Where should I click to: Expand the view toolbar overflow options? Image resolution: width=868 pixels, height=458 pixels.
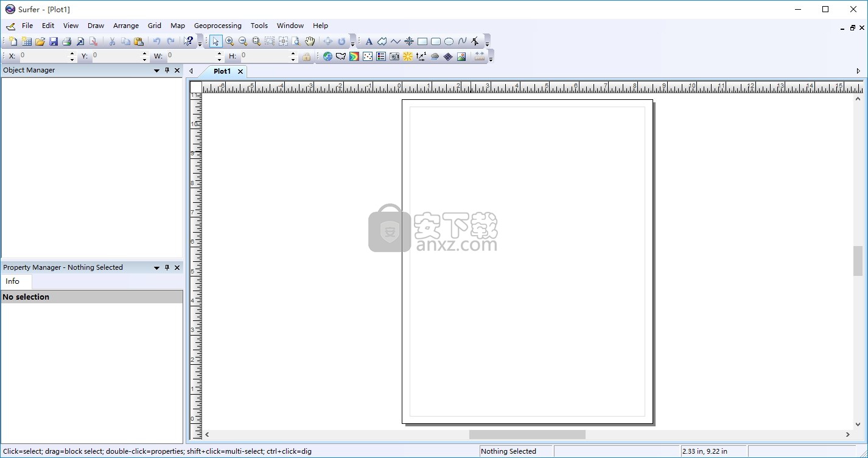pyautogui.click(x=352, y=44)
